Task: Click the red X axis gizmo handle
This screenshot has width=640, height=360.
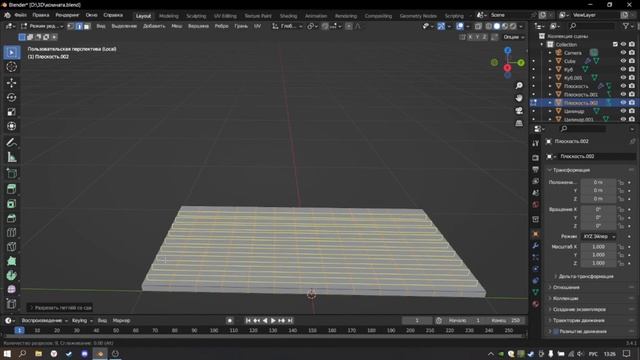Action: [507, 68]
